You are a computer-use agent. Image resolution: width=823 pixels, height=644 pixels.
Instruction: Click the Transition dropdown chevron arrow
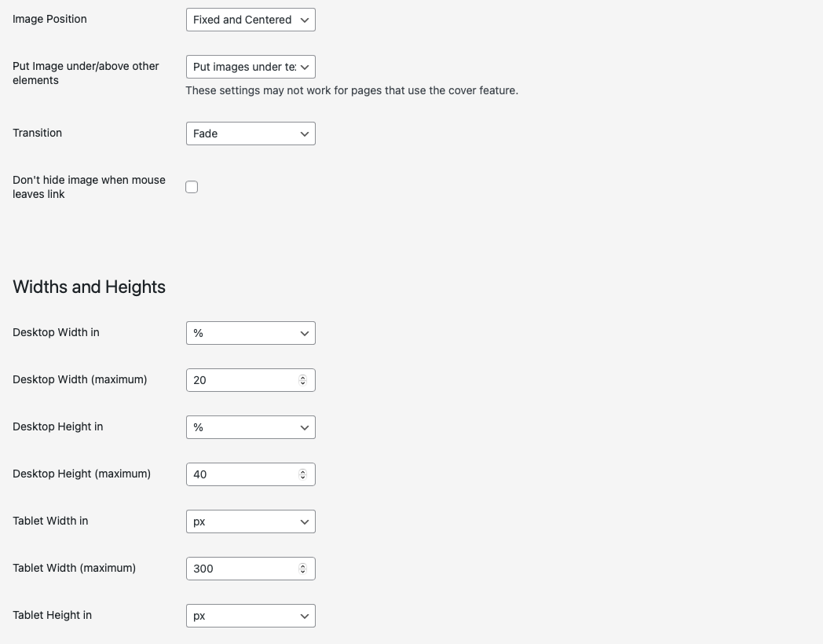tap(305, 134)
